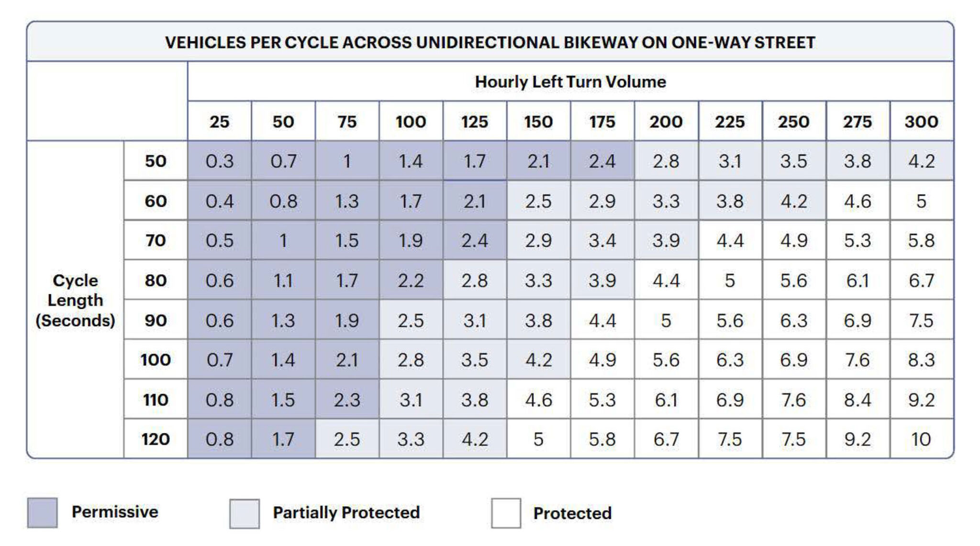
Task: Click the Cycle Length (Seconds) row label
Action: tap(75, 300)
